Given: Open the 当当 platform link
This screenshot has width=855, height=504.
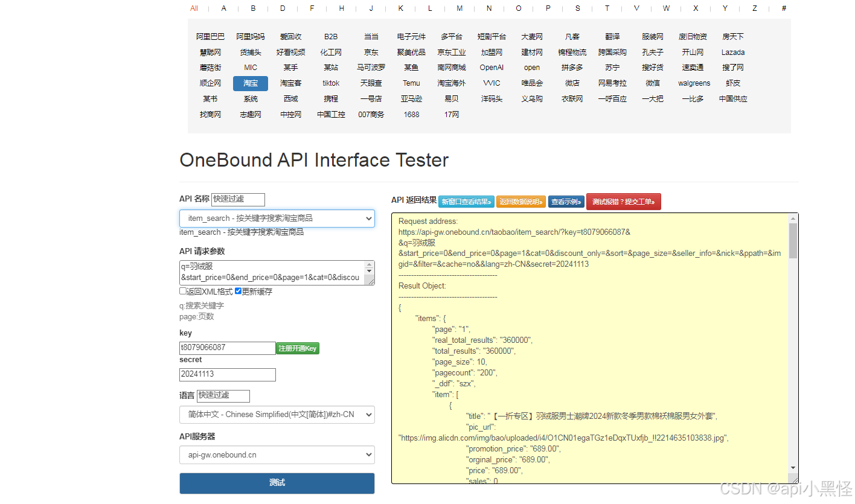Looking at the screenshot, I should (371, 37).
